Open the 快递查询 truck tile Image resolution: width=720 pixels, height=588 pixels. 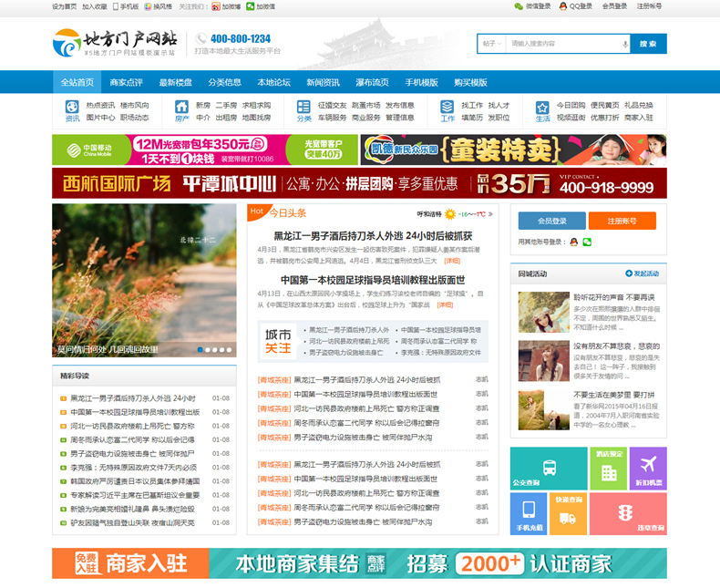(568, 513)
